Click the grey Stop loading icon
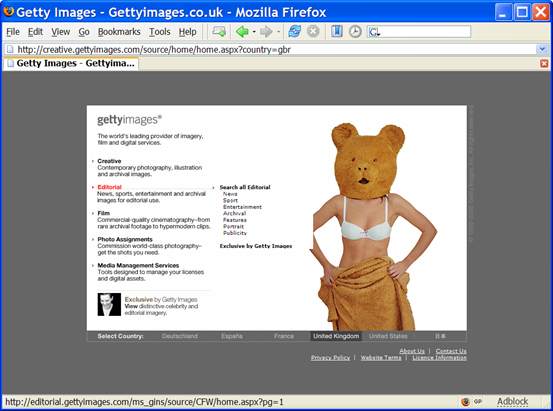 tap(313, 32)
